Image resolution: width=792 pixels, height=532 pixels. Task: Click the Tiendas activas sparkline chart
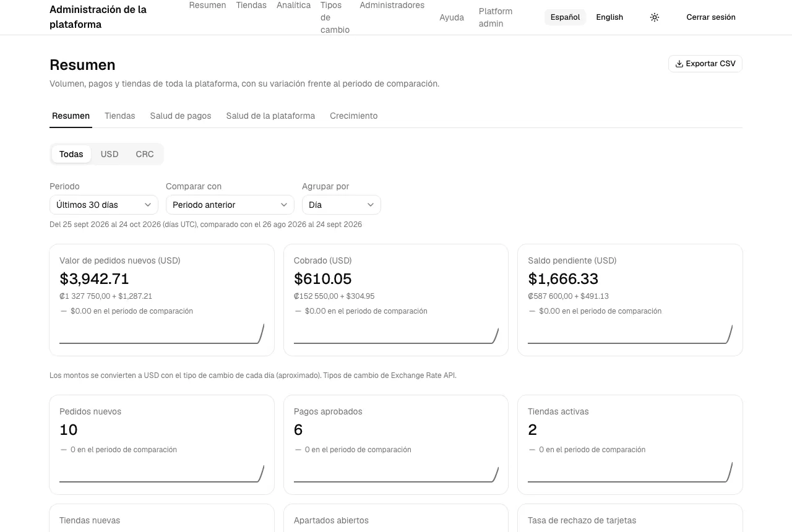630,473
